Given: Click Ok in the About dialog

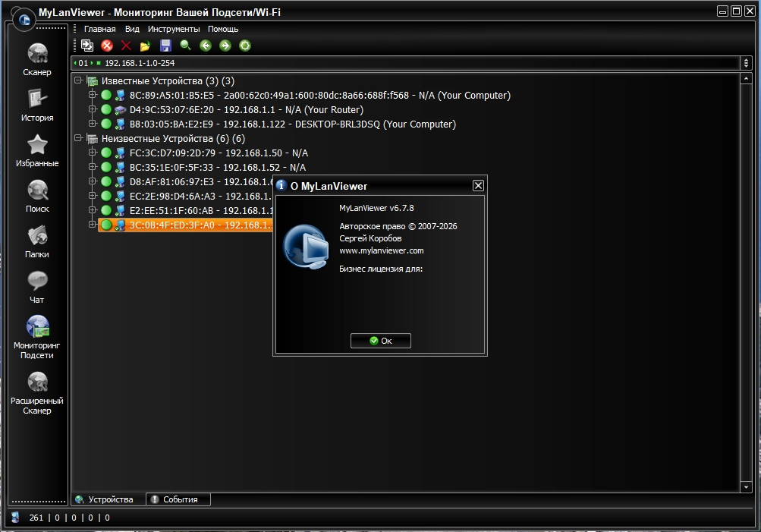Looking at the screenshot, I should (x=381, y=341).
